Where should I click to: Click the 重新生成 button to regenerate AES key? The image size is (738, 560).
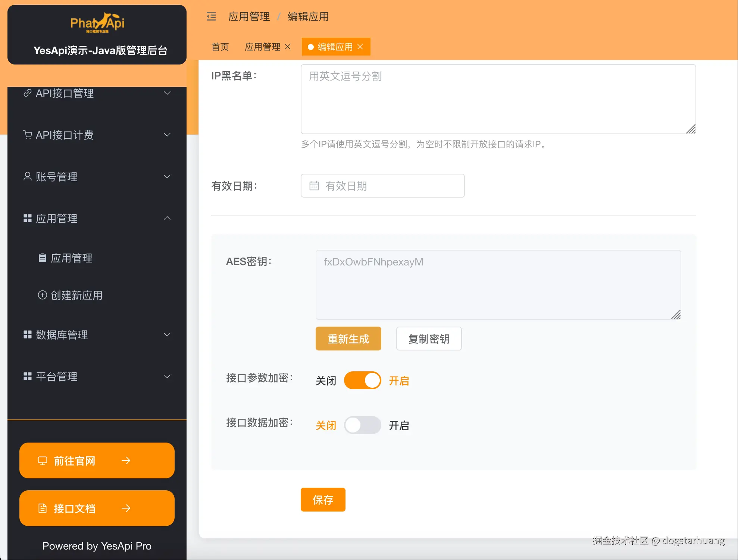coord(348,339)
